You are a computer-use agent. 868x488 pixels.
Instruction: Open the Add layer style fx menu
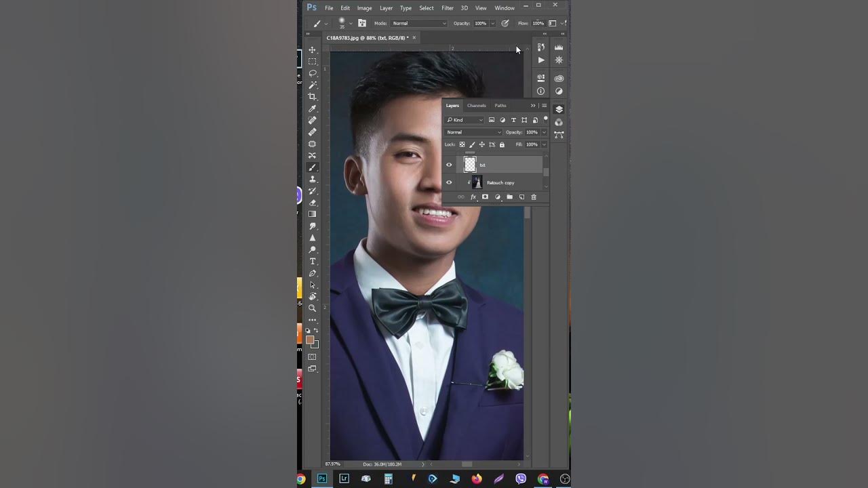tap(473, 197)
